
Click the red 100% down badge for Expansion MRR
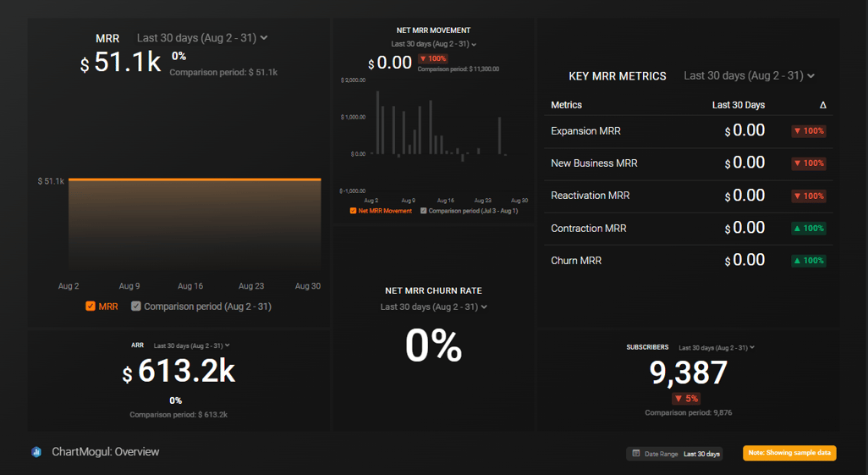808,131
